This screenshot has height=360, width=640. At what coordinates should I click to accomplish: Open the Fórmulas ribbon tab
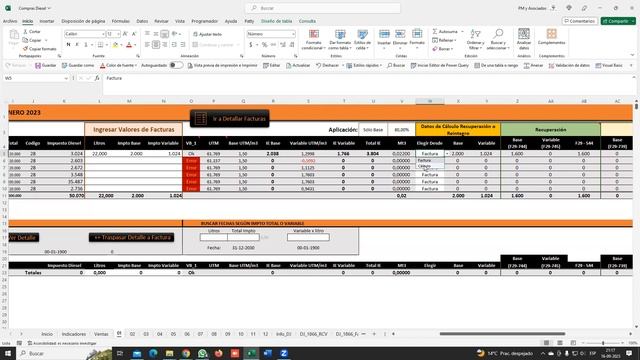pyautogui.click(x=120, y=21)
